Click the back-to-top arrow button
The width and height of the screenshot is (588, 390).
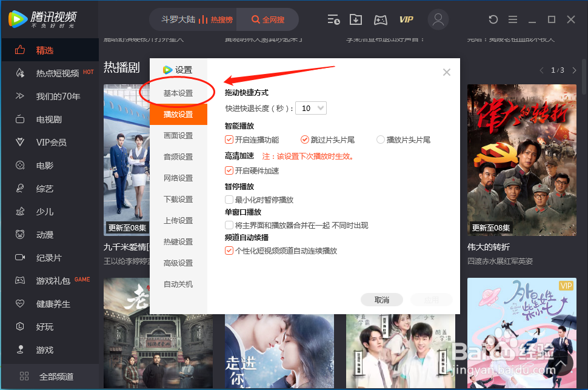point(561,363)
